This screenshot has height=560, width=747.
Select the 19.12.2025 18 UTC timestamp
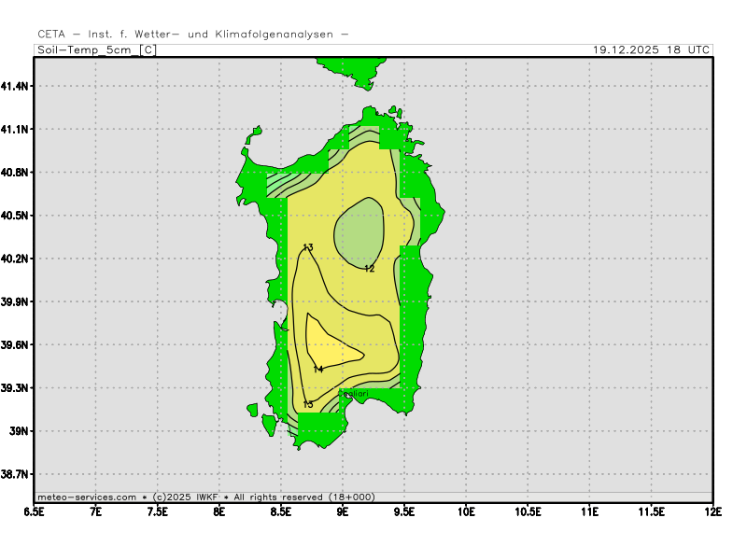click(x=651, y=49)
